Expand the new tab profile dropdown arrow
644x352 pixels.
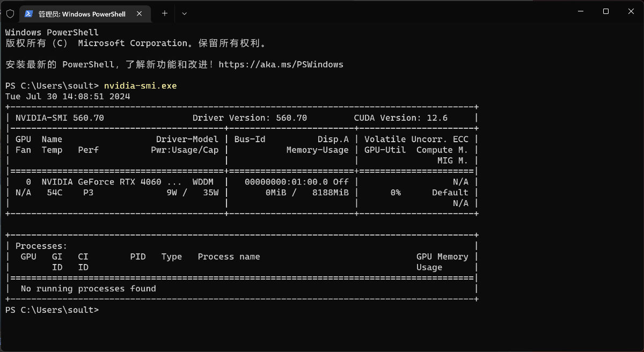(184, 13)
